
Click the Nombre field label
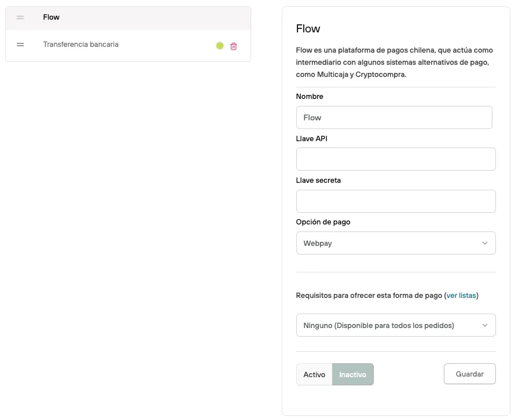pos(310,97)
